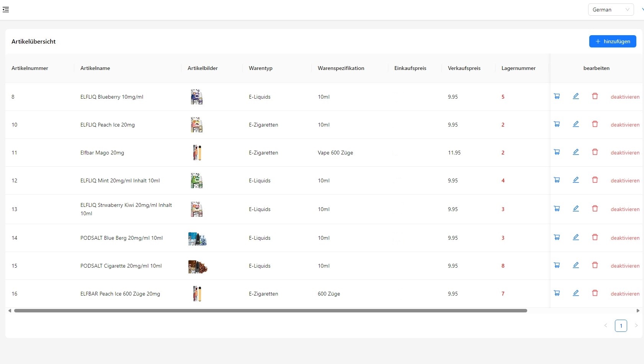This screenshot has height=364, width=644.
Task: Edit ELFLIQ Blueberry 10mg/ml with pencil icon
Action: (x=576, y=96)
